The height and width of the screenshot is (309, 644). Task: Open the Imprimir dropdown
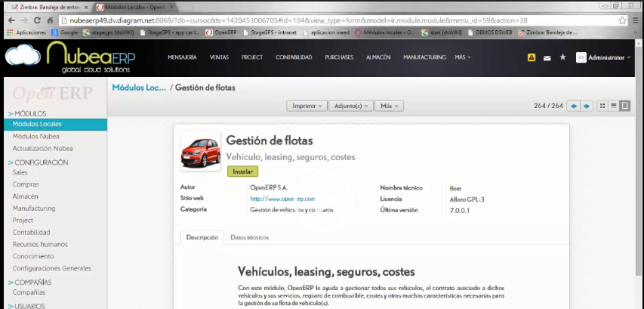point(307,106)
